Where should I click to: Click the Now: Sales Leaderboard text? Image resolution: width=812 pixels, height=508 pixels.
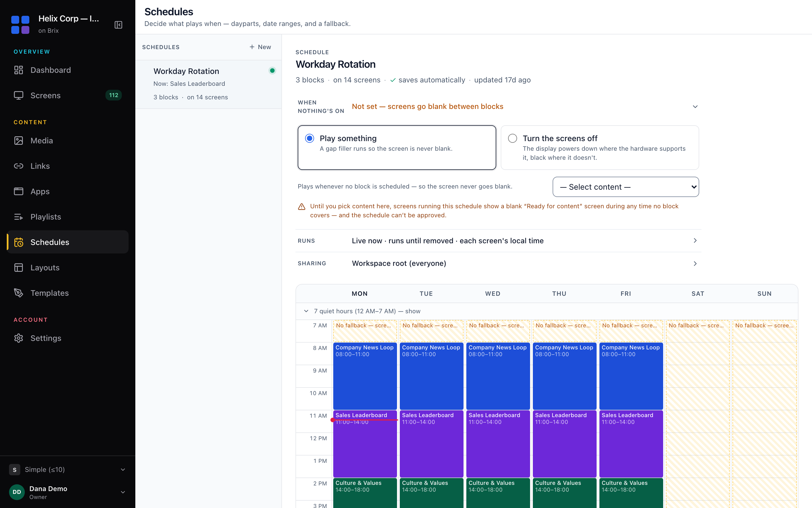(189, 84)
